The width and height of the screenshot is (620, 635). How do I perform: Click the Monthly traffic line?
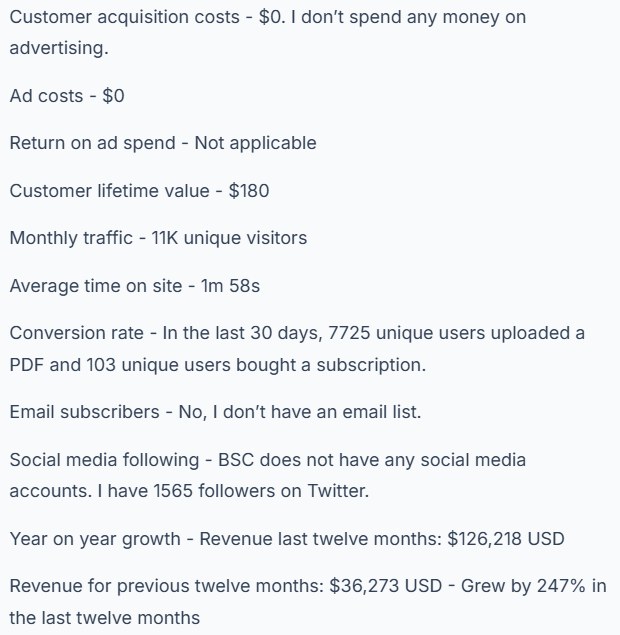pyautogui.click(x=158, y=238)
